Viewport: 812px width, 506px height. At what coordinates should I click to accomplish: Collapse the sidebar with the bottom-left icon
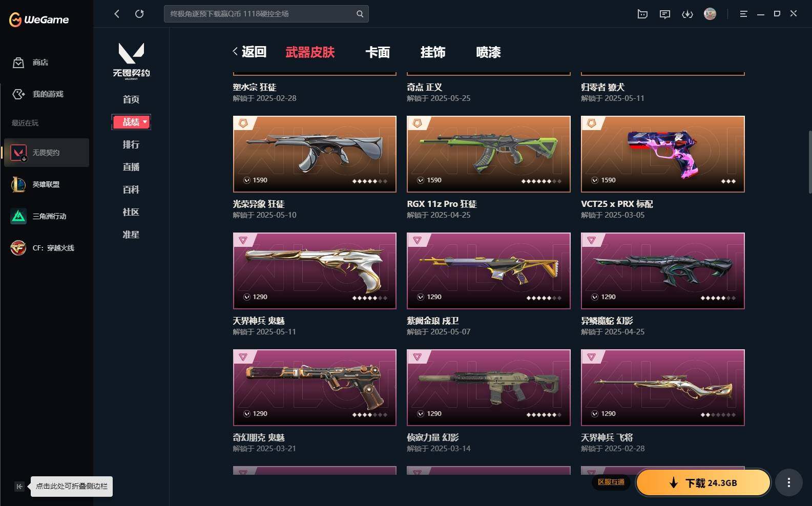click(x=19, y=487)
